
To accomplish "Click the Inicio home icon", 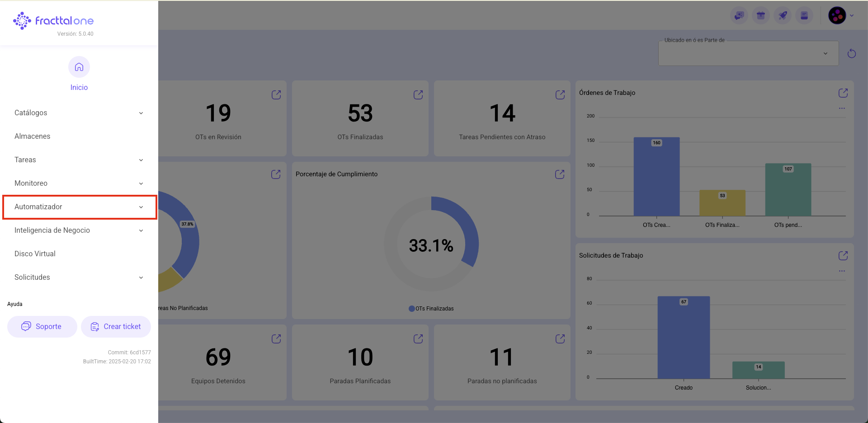I will (x=79, y=67).
